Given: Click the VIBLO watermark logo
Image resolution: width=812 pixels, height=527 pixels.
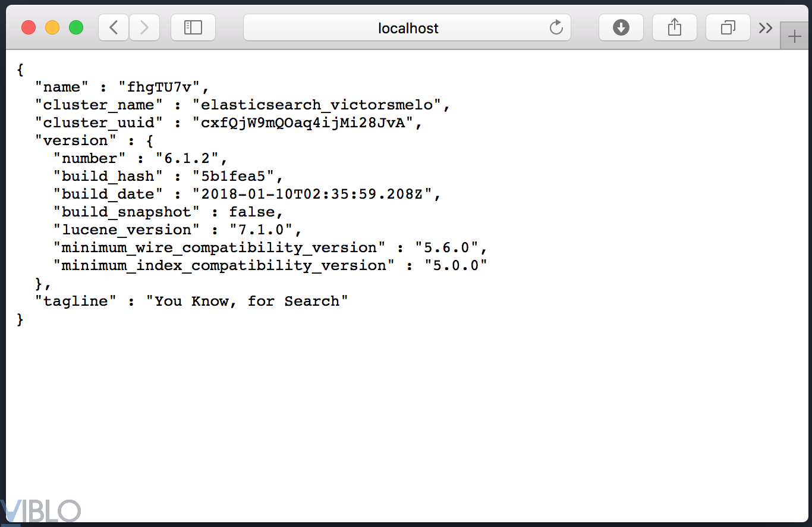Looking at the screenshot, I should [40, 511].
